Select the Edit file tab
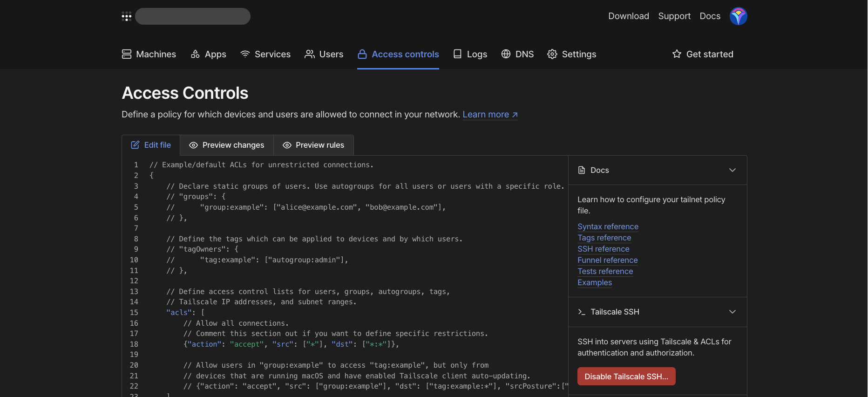This screenshot has height=397, width=868. tap(151, 145)
